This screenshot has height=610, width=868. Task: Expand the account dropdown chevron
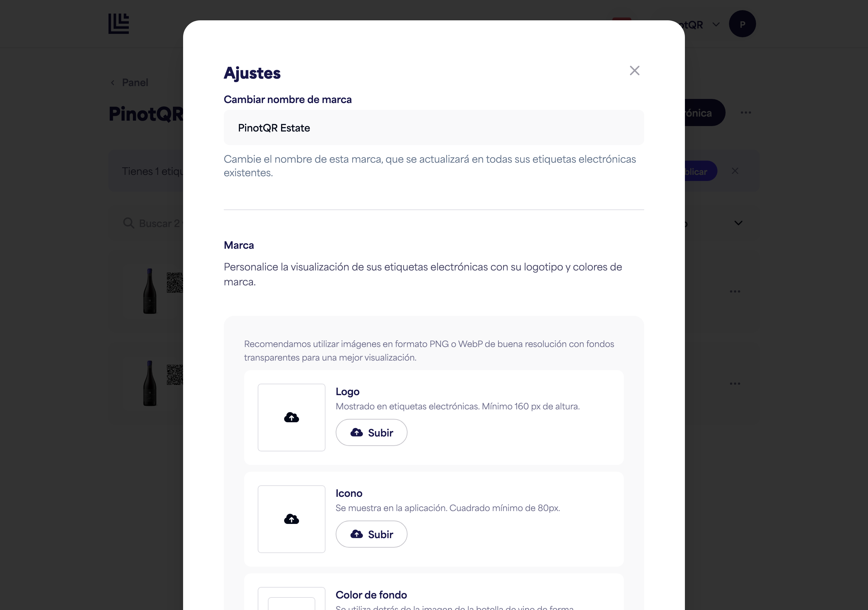716,24
